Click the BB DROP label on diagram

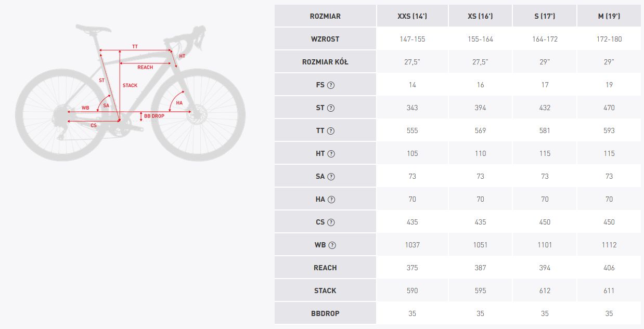[x=154, y=116]
